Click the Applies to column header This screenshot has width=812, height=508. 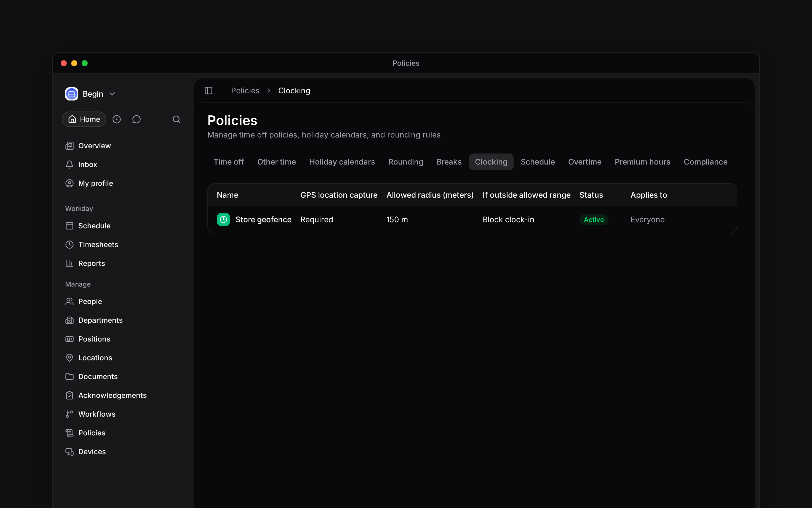click(649, 195)
